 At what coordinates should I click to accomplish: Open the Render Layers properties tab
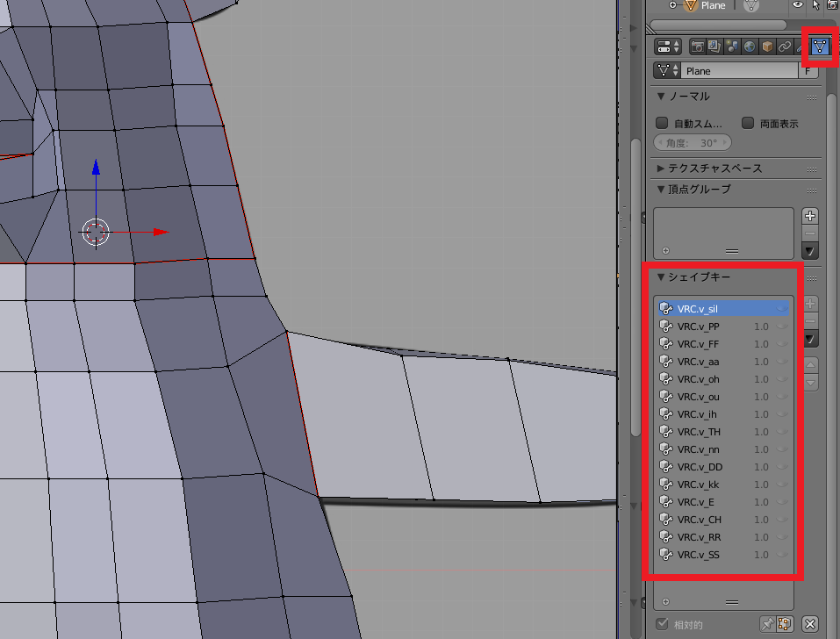point(714,47)
